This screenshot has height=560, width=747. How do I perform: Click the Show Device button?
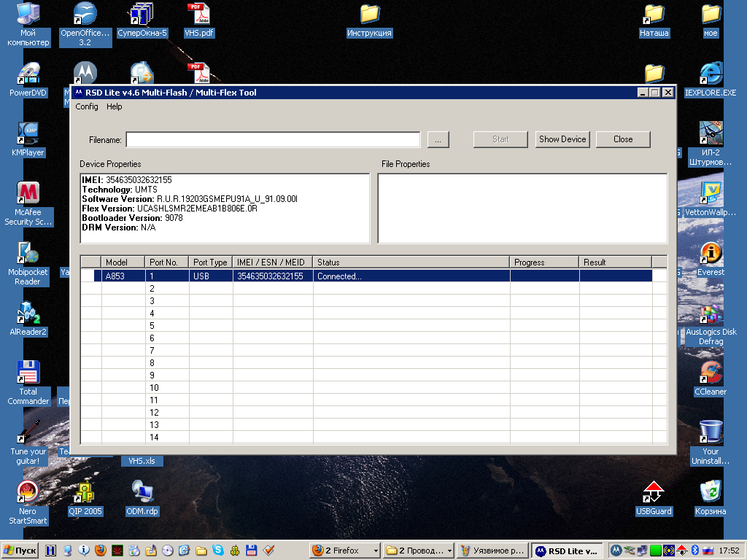point(562,139)
